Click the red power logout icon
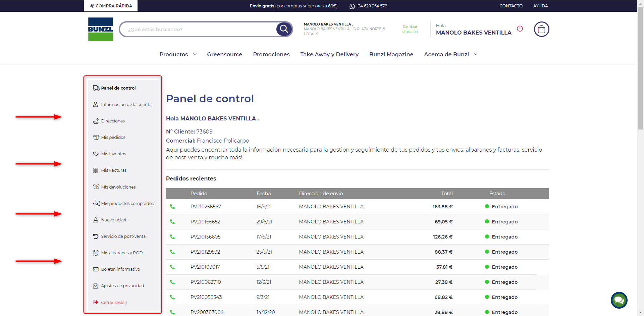 click(520, 29)
